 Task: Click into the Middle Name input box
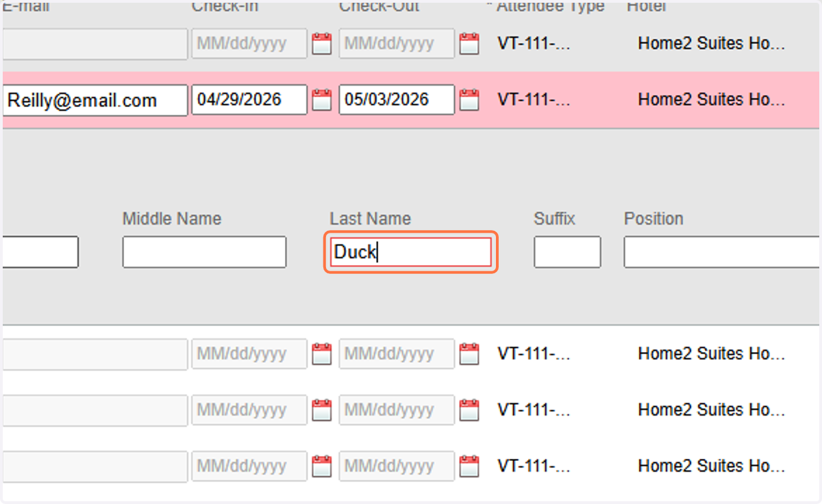point(204,252)
